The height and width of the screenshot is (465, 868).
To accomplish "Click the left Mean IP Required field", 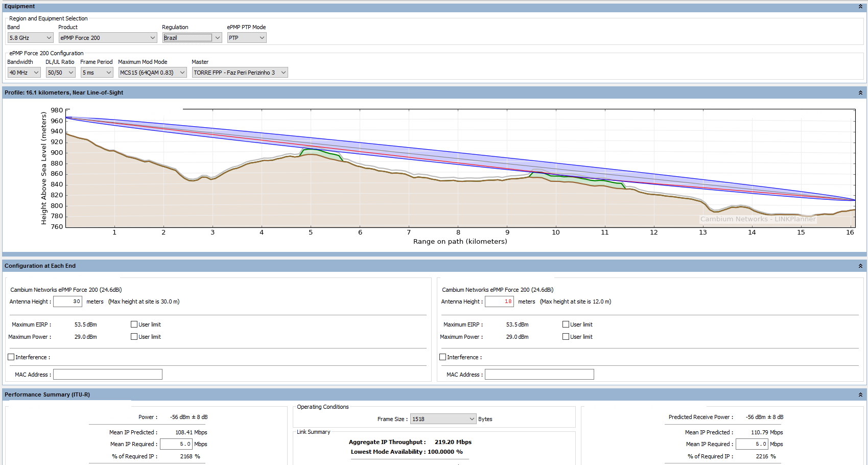I will [176, 444].
